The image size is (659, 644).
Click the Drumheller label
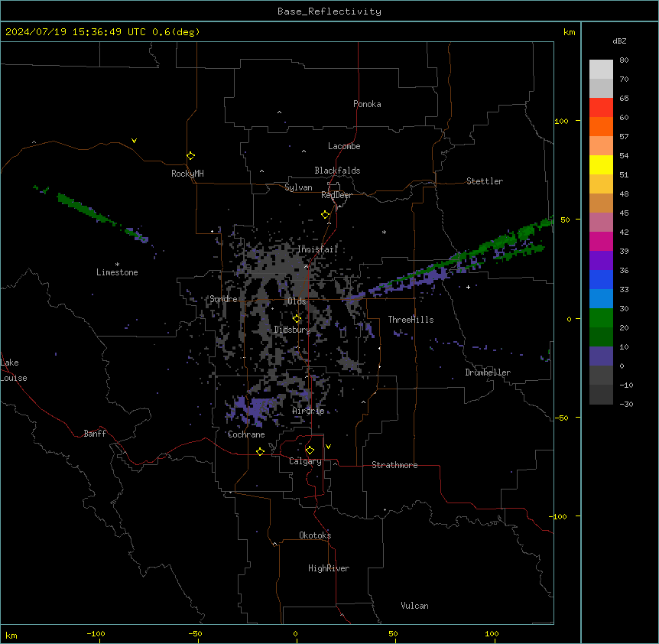point(488,372)
